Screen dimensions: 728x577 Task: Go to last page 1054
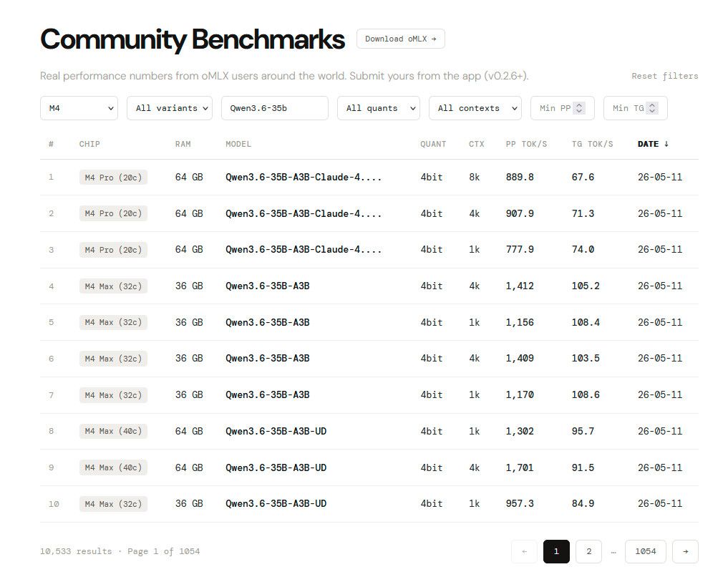[x=646, y=551]
